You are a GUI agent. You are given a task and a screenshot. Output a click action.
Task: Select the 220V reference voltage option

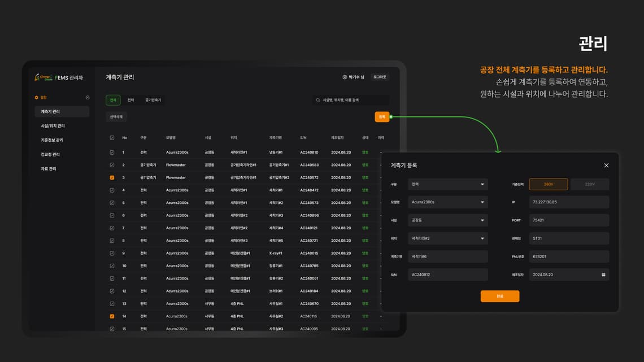click(590, 184)
